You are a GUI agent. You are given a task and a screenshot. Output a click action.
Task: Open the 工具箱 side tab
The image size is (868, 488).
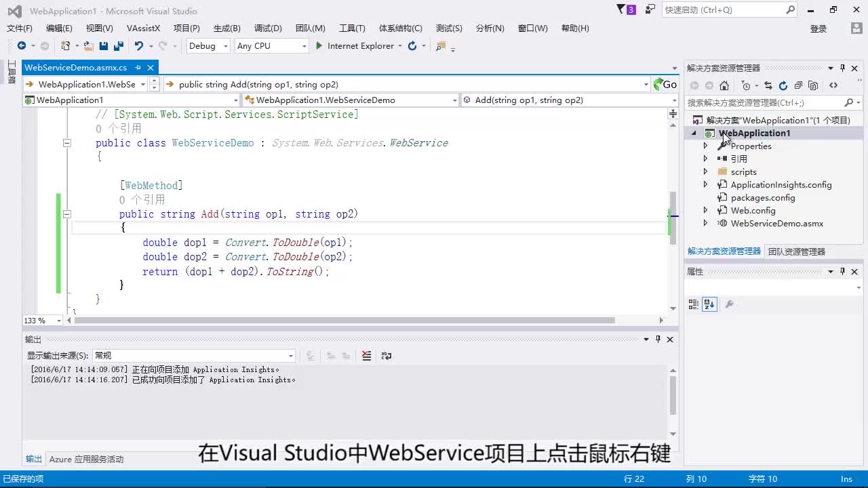(x=12, y=72)
